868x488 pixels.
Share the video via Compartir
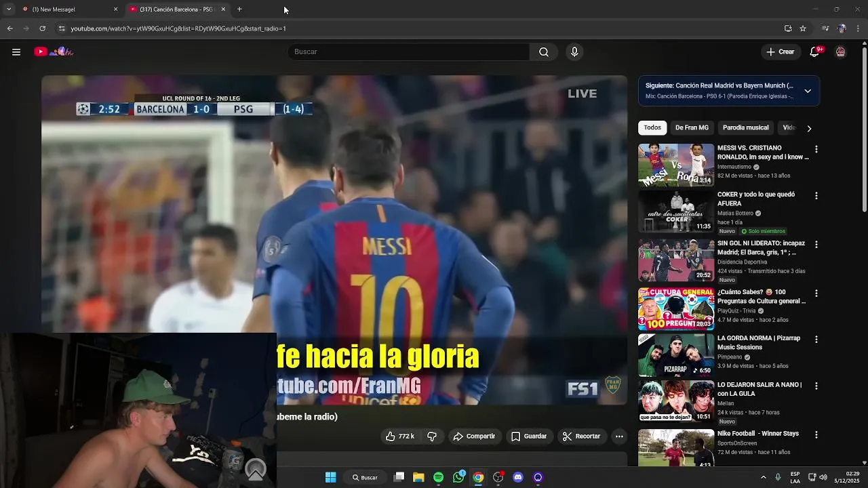pos(474,436)
